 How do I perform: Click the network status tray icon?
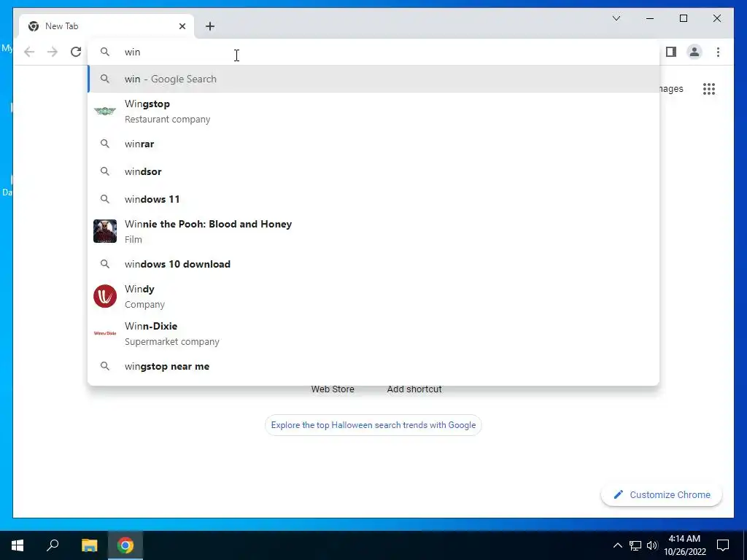(635, 545)
